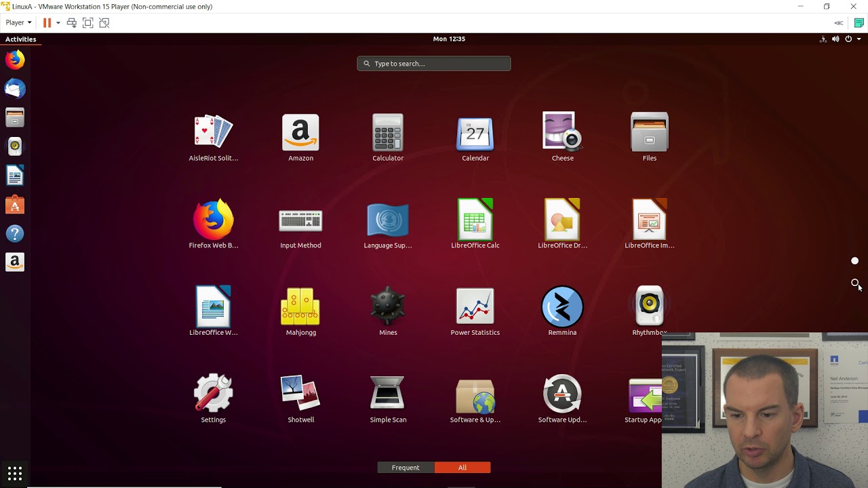868x488 pixels.
Task: Click Show Applications grid button
Action: [x=15, y=473]
